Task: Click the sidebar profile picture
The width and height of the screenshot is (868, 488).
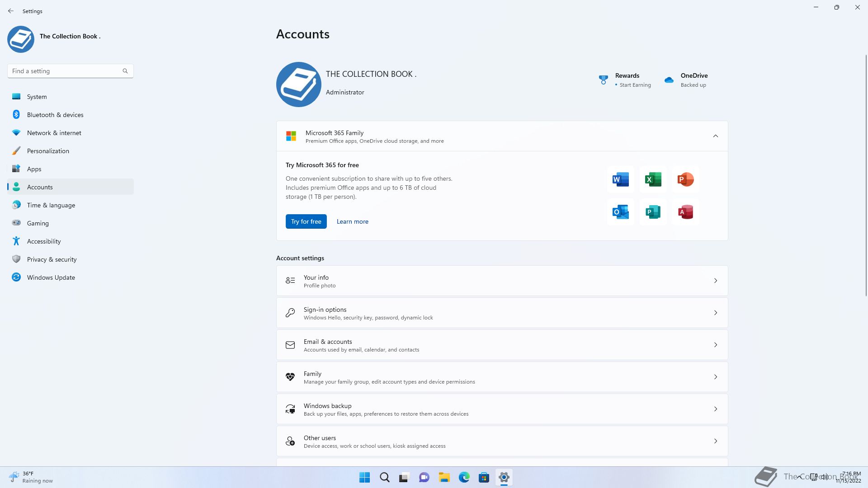Action: tap(21, 39)
